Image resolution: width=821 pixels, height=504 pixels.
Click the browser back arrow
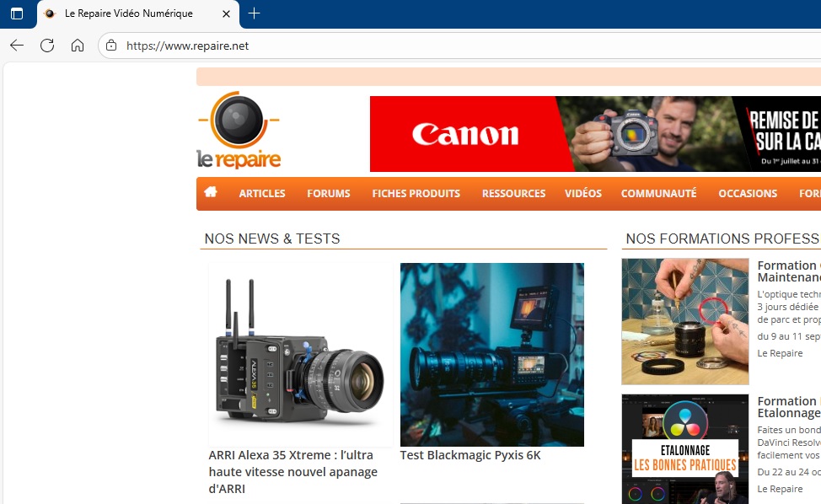[17, 46]
